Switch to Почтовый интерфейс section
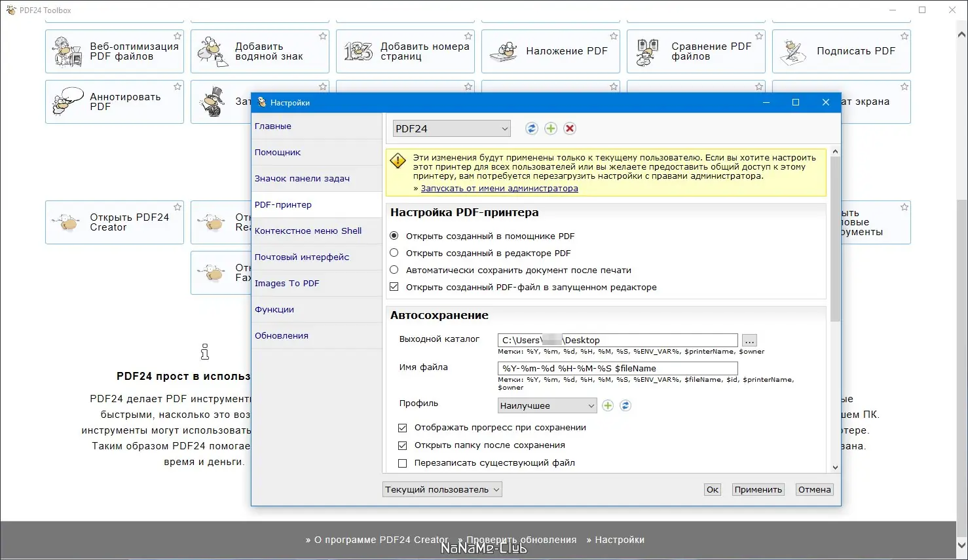 [x=317, y=257]
